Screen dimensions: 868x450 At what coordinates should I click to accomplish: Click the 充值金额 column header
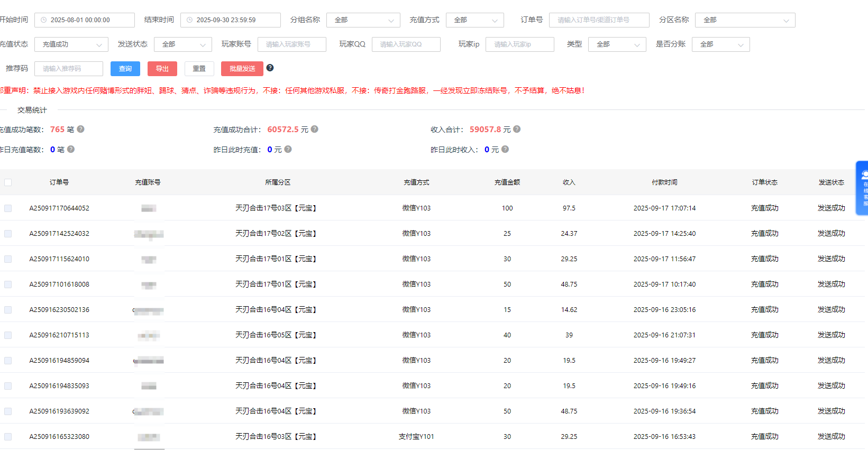[507, 182]
